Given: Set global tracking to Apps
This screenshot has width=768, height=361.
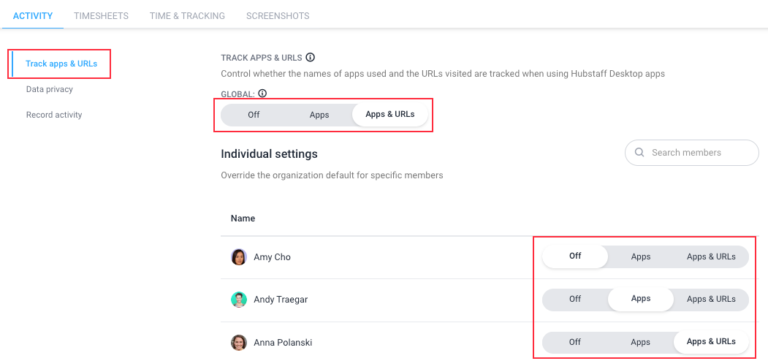Looking at the screenshot, I should 319,115.
